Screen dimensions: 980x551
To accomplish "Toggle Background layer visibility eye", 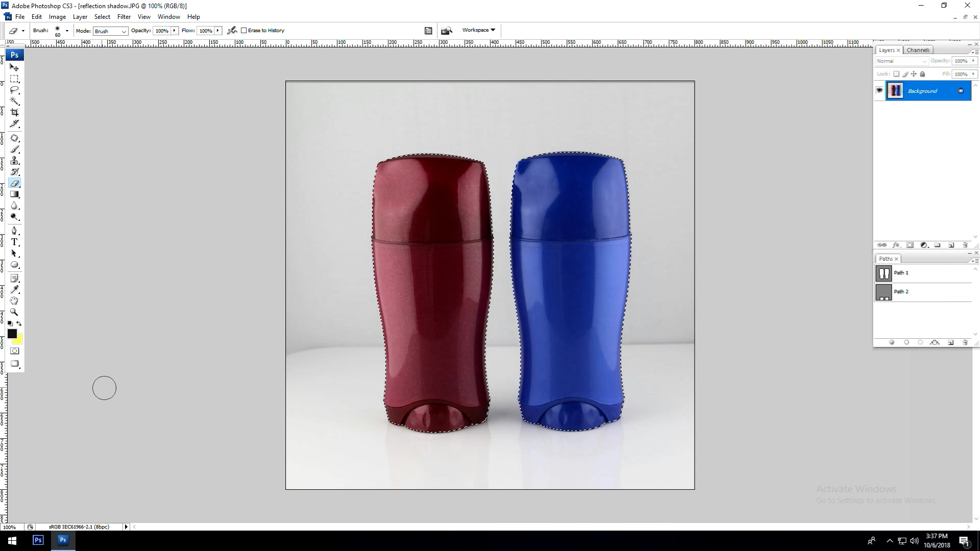I will click(879, 90).
